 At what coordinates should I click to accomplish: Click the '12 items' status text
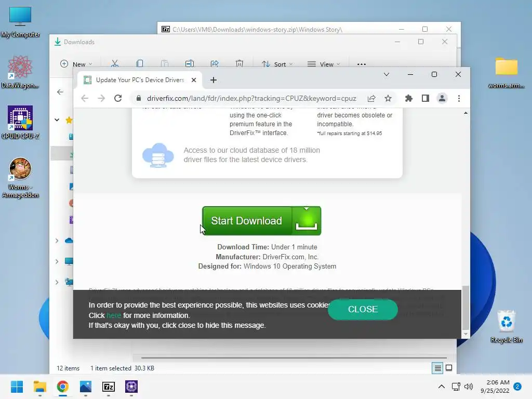click(68, 368)
